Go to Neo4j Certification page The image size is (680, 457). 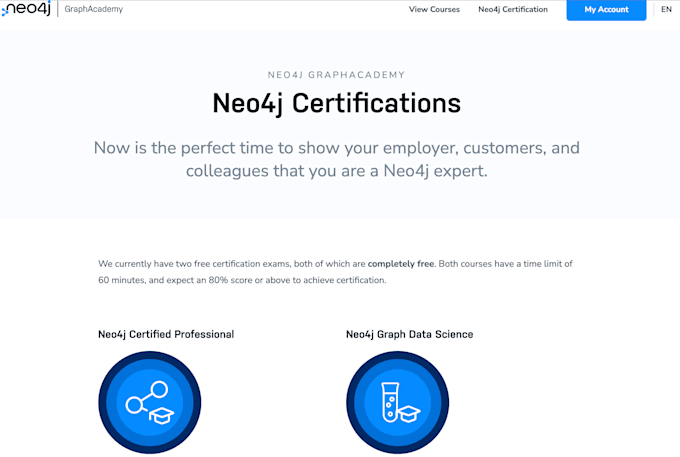pos(513,10)
